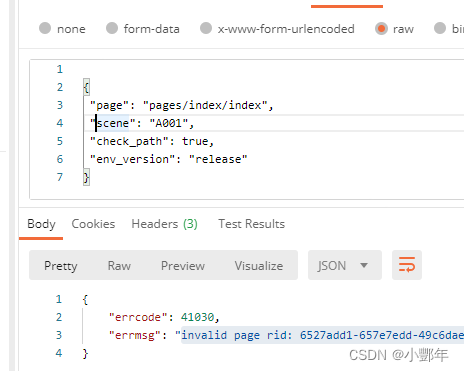The width and height of the screenshot is (464, 371).
Task: Click the "page" key in request body
Action: coord(110,105)
